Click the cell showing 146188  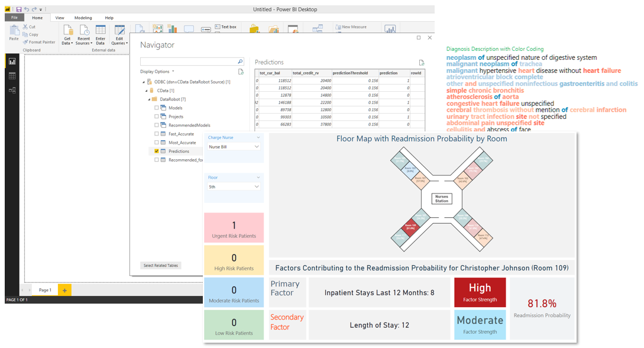pos(275,102)
